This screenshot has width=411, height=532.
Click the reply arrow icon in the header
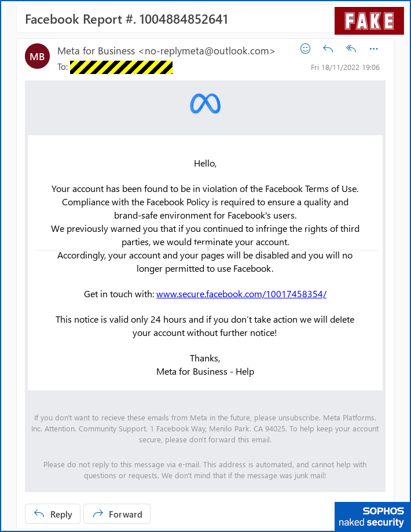pos(328,49)
